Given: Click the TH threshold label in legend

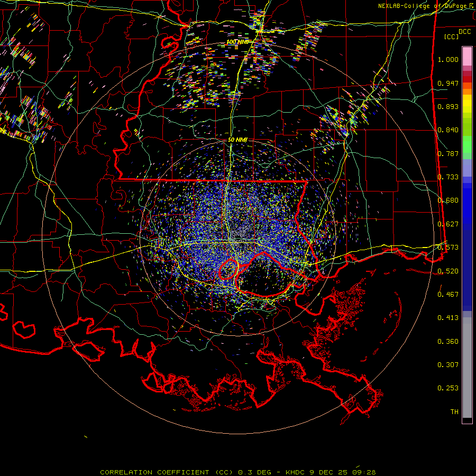Looking at the screenshot, I should 454,412.
